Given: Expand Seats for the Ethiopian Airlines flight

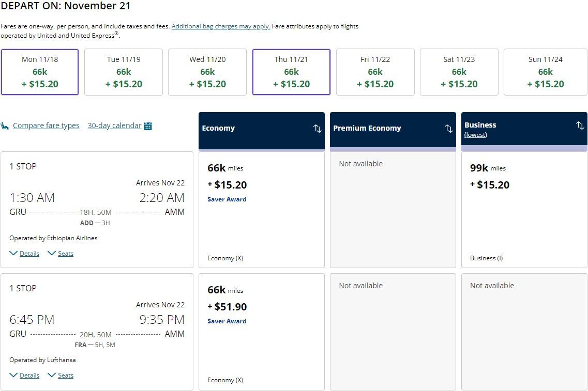Looking at the screenshot, I should coord(65,254).
